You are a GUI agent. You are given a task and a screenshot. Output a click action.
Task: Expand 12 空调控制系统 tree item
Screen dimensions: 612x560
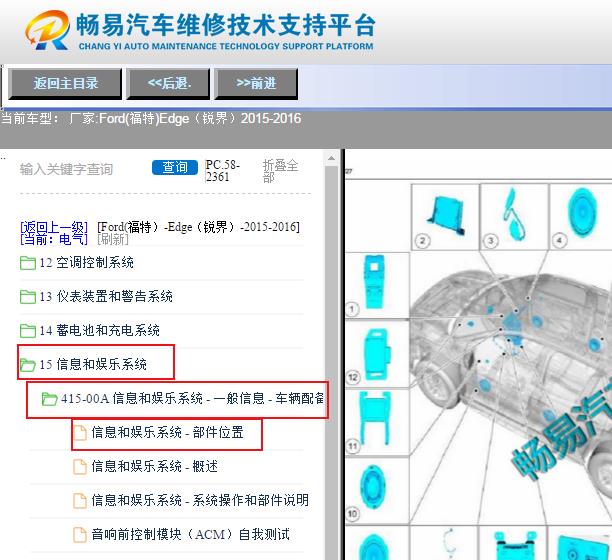[86, 263]
